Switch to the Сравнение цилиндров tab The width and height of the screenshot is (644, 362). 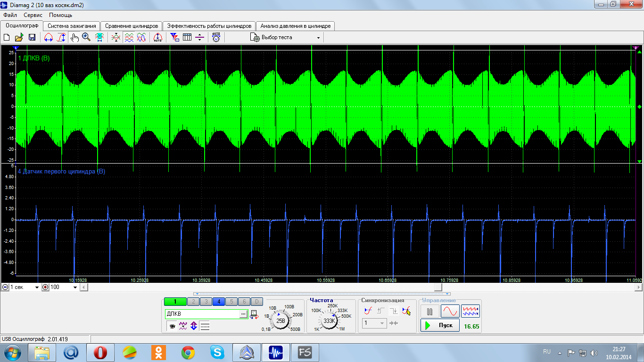132,26
